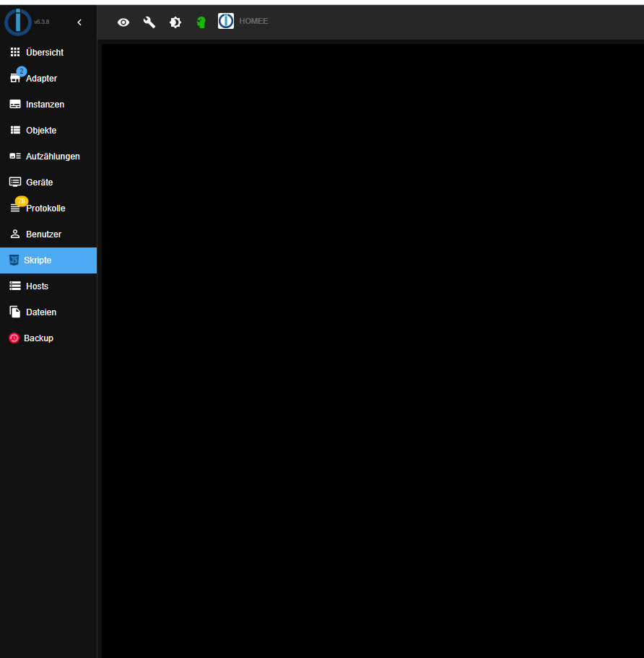Click the Protokolle lines icon
The height and width of the screenshot is (658, 644).
tap(15, 208)
